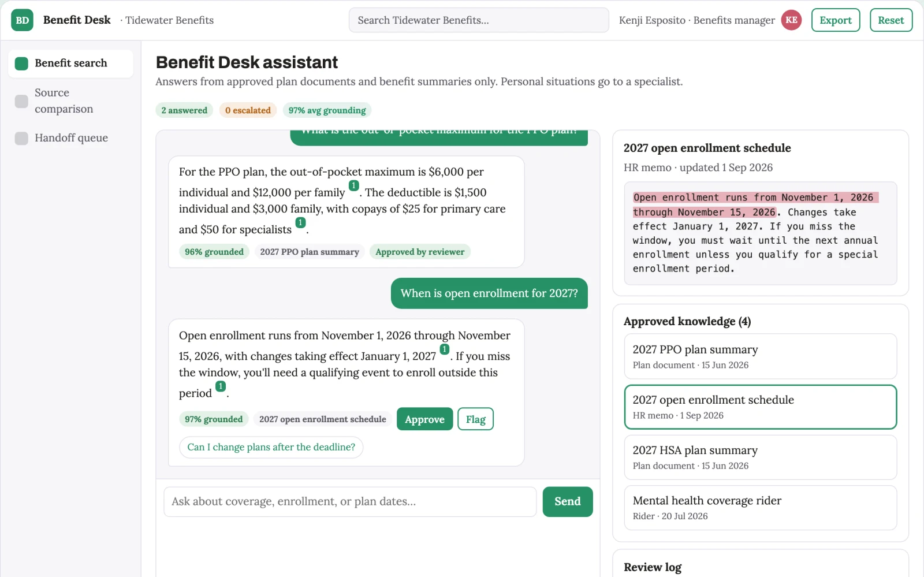
Task: Click the "97% avg grounding" chip
Action: point(327,110)
